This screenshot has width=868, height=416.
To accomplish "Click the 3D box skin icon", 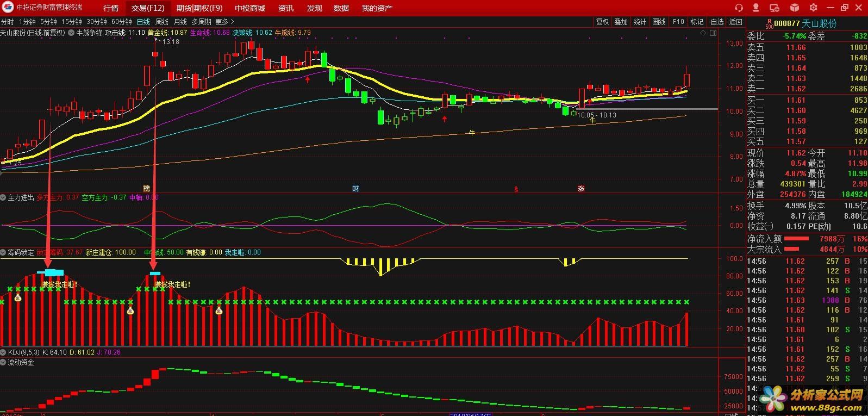I will pyautogui.click(x=794, y=8).
